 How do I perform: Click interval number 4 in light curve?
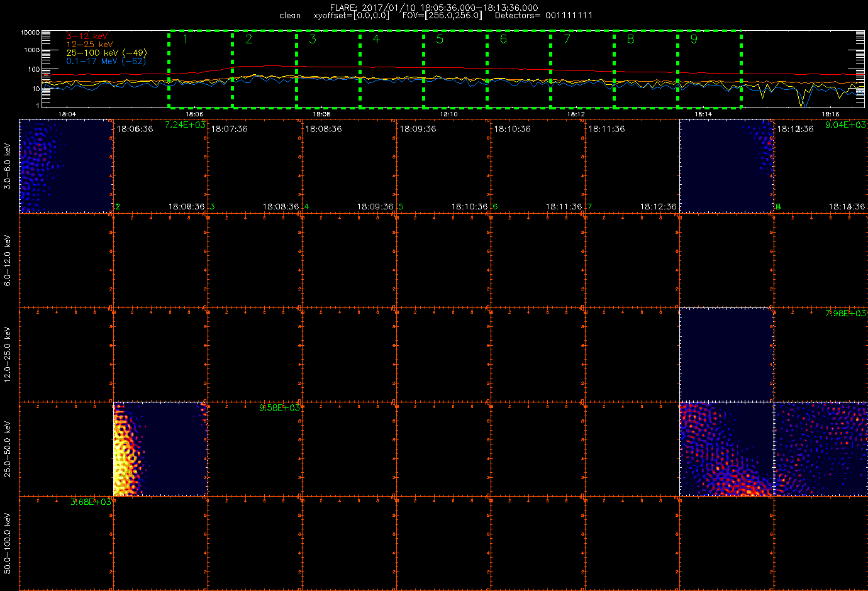pos(376,39)
